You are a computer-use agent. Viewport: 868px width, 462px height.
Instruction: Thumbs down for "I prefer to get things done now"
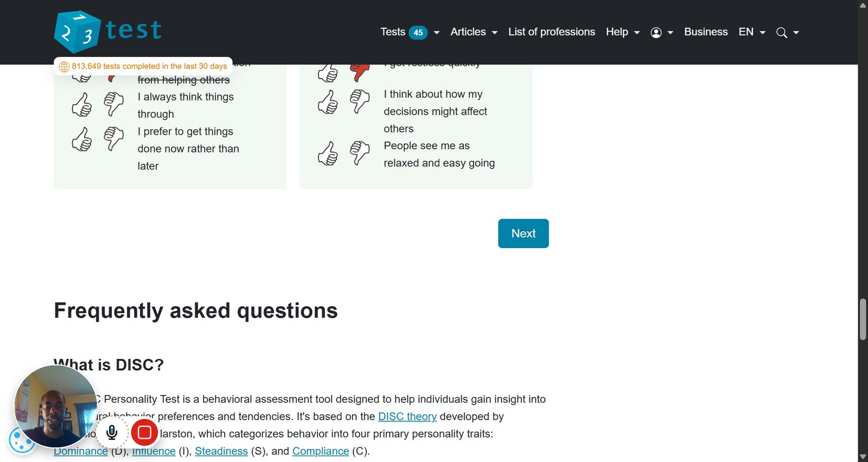pyautogui.click(x=113, y=139)
